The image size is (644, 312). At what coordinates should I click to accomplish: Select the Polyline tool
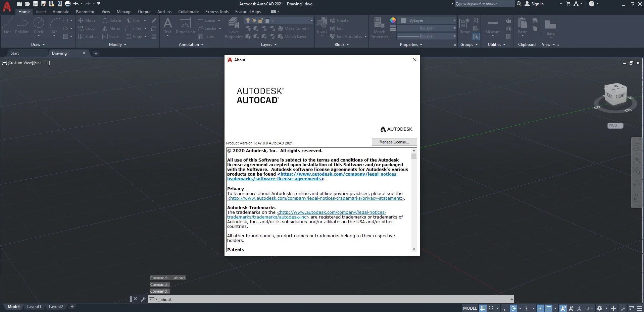pyautogui.click(x=22, y=26)
